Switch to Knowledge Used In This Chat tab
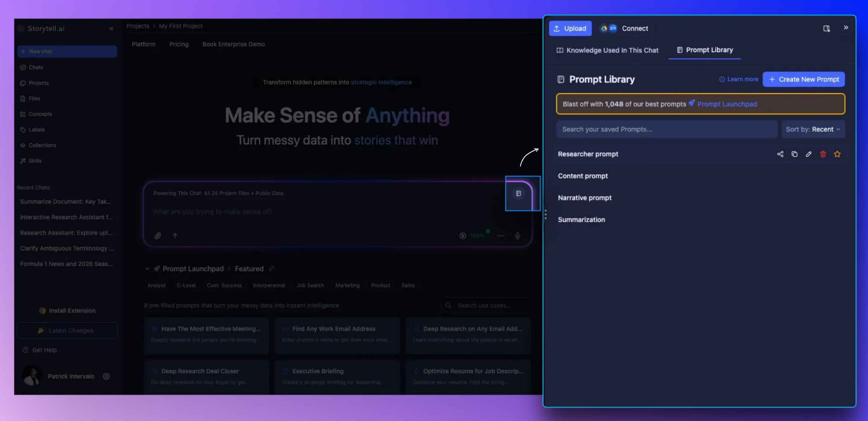Screen dimensions: 868x421 [607, 50]
